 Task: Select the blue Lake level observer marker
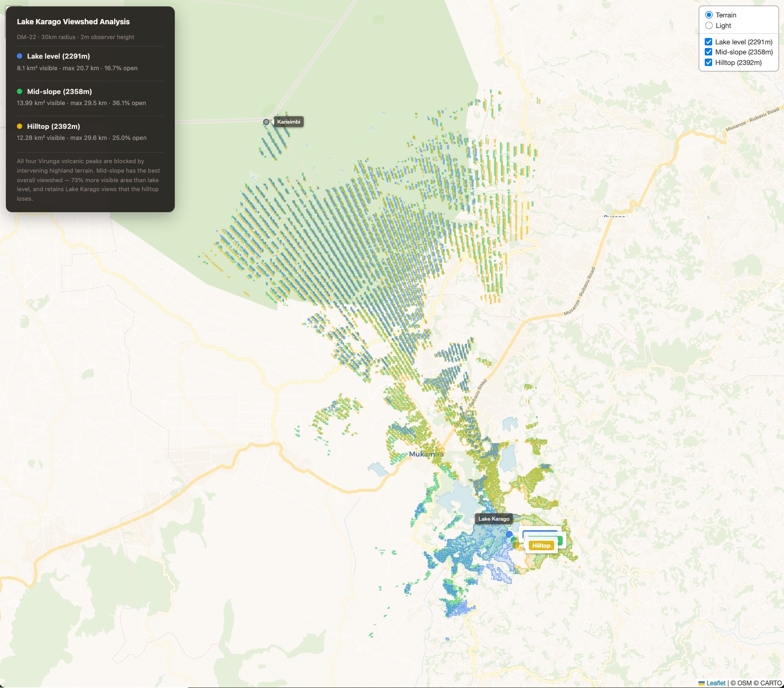coord(509,534)
